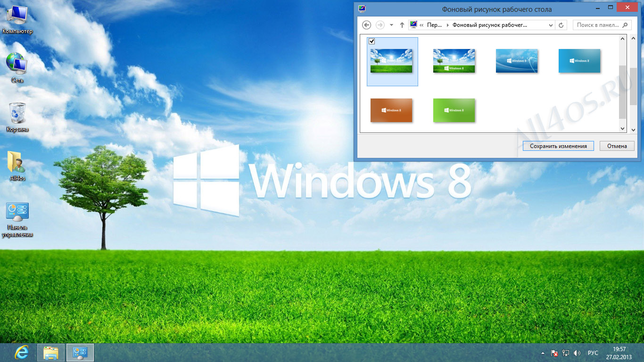The image size is (644, 362).
Task: Open Action Center flag icon in tray
Action: point(555,353)
